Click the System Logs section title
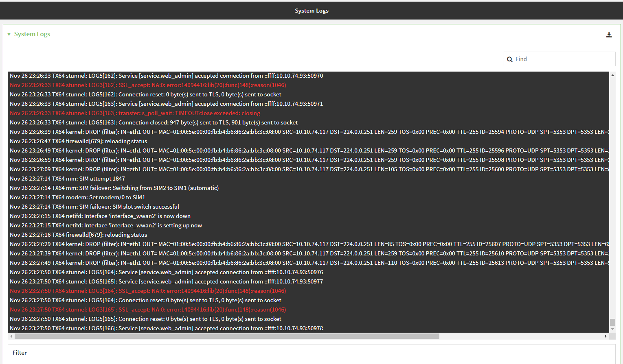The height and width of the screenshot is (364, 623). 32,34
